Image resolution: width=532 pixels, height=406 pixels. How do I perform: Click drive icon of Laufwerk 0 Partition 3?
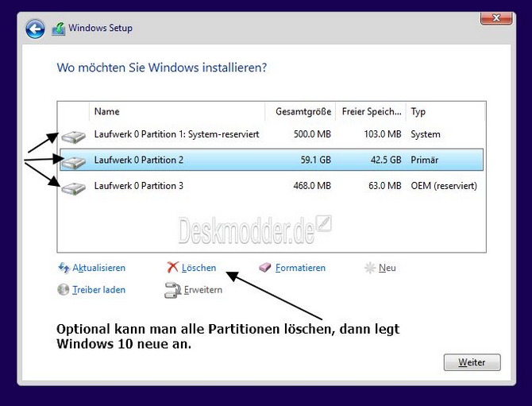(73, 188)
